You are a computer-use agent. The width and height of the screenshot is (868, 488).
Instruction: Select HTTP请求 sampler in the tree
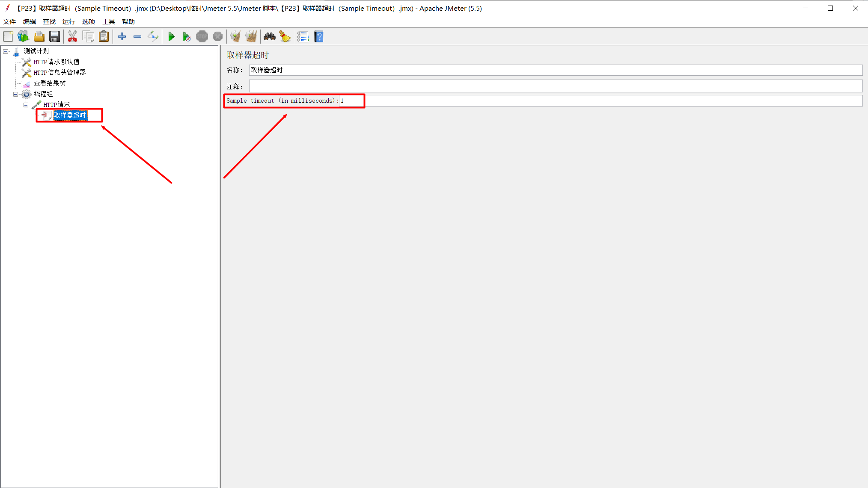click(x=56, y=105)
